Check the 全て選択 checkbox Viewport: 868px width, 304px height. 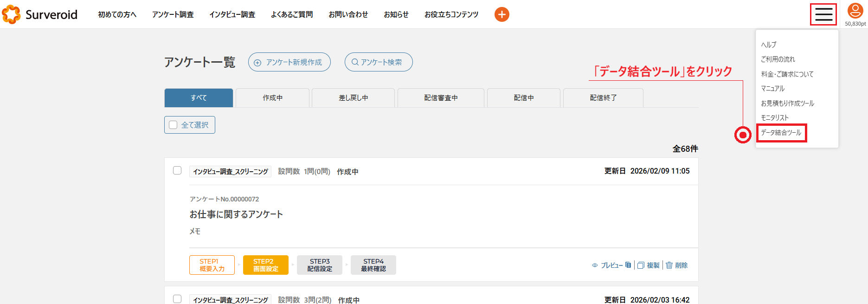pyautogui.click(x=174, y=125)
